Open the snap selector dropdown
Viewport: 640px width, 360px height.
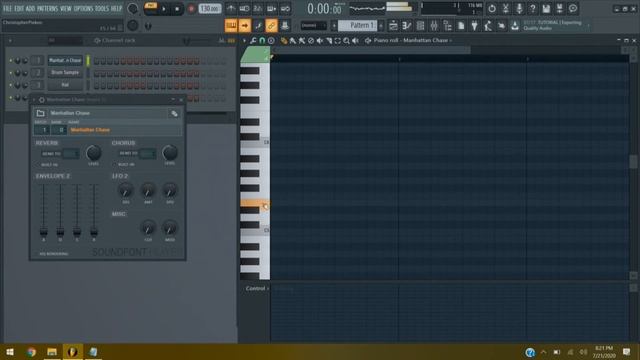point(313,25)
